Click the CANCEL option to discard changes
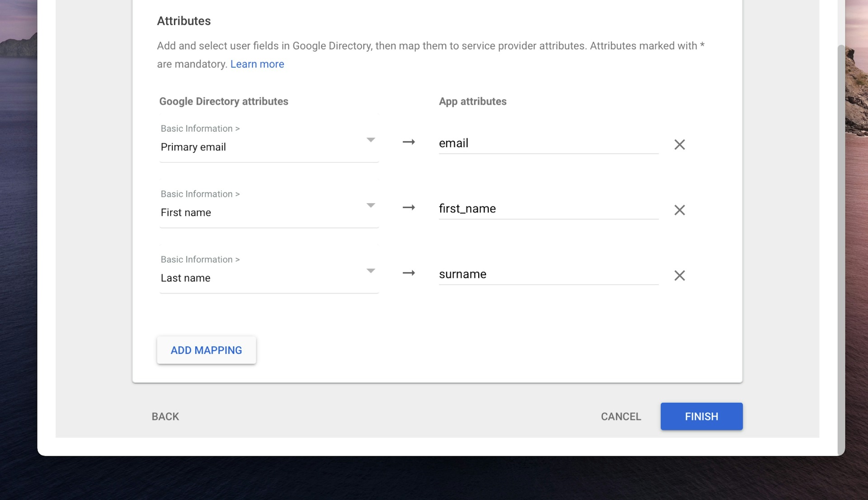The height and width of the screenshot is (500, 868). (621, 416)
